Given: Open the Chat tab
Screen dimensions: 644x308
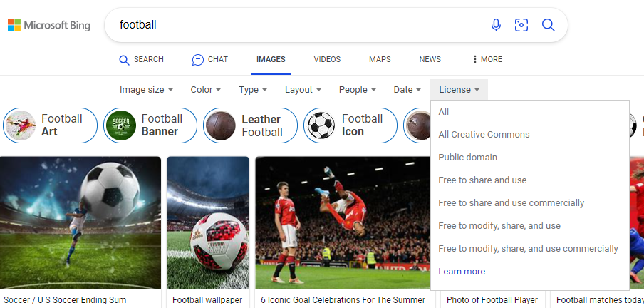Looking at the screenshot, I should click(x=210, y=60).
